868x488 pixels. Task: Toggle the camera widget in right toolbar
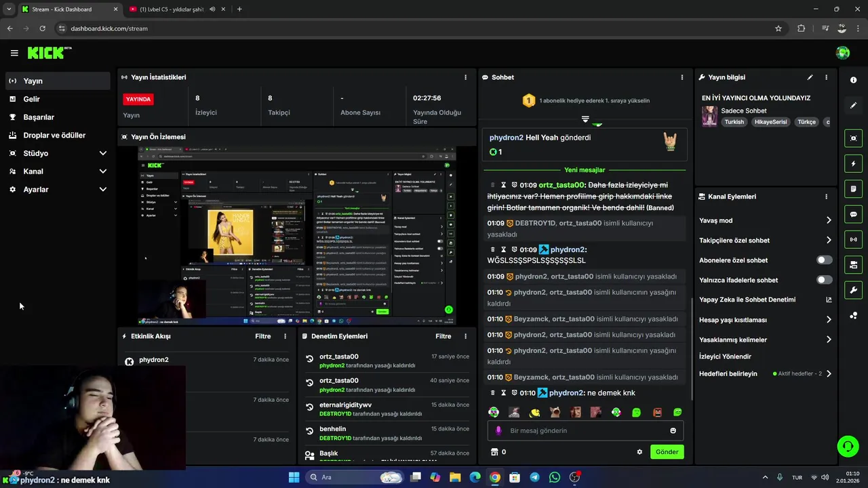tap(853, 264)
